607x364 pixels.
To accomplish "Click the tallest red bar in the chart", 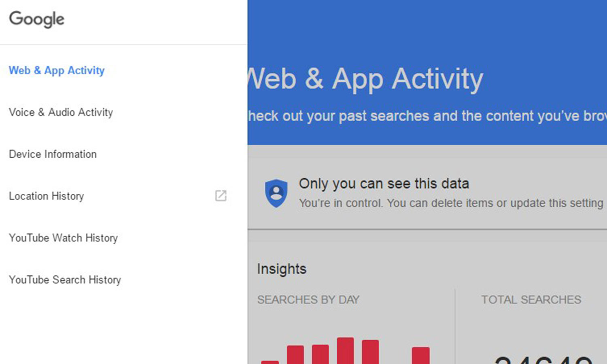I will 345,351.
